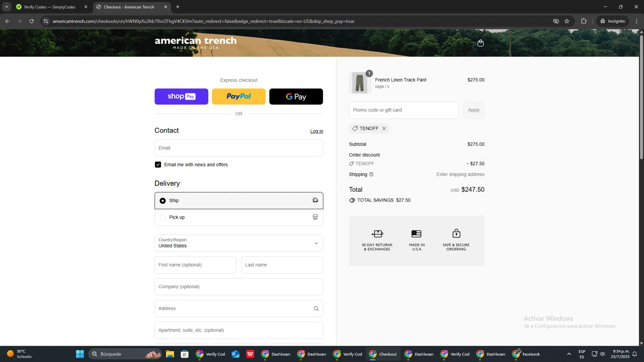Close the Checkout - American Trench tab

tap(166, 7)
